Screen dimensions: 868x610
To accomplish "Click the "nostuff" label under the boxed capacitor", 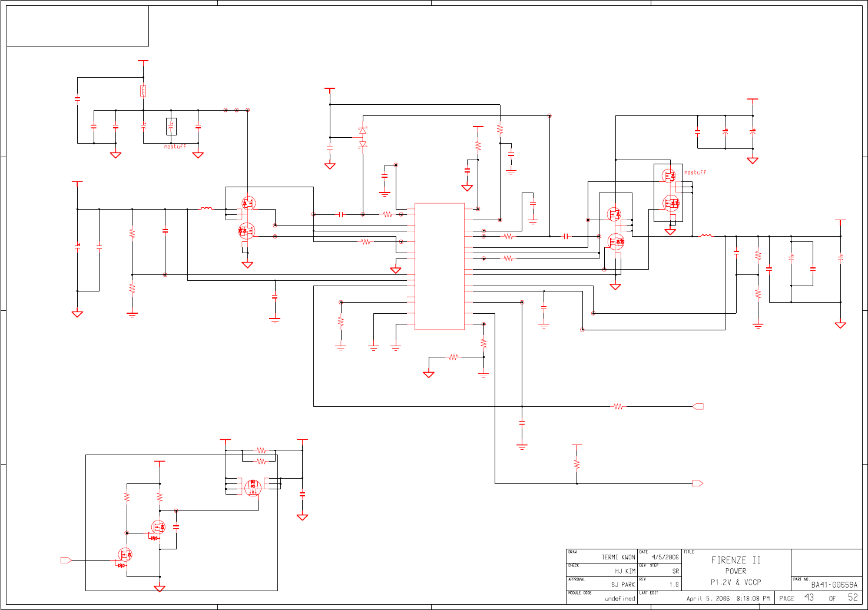I will click(x=175, y=147).
